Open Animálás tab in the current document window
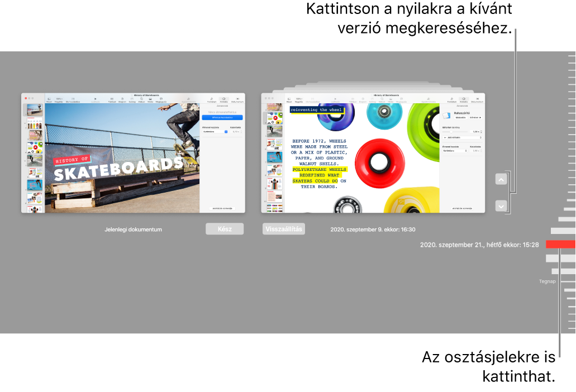Viewport: 576px width, 392px height. [x=223, y=100]
